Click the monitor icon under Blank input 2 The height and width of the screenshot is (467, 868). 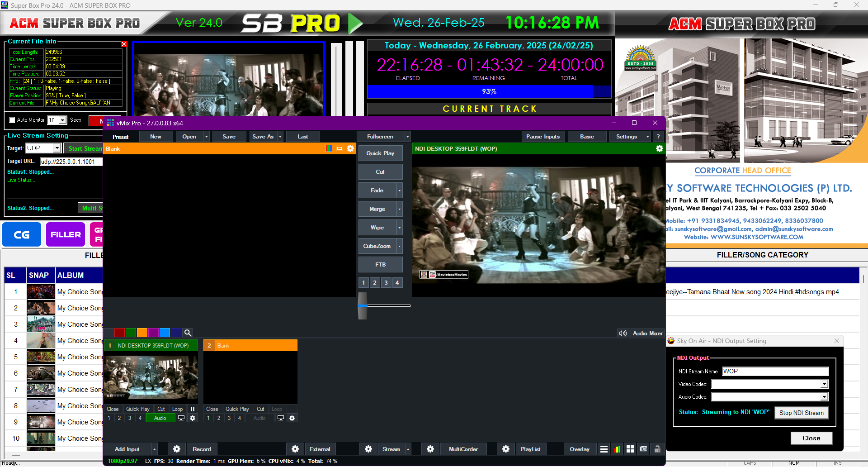click(x=281, y=418)
